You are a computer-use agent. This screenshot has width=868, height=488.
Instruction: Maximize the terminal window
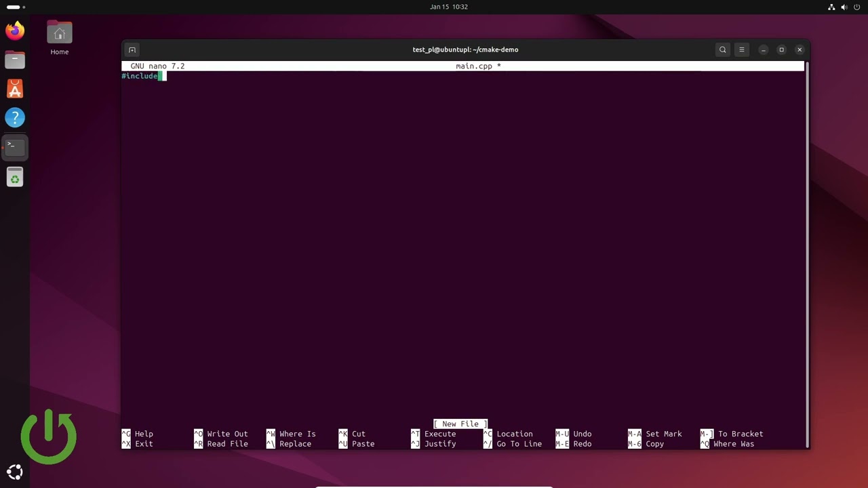click(781, 49)
